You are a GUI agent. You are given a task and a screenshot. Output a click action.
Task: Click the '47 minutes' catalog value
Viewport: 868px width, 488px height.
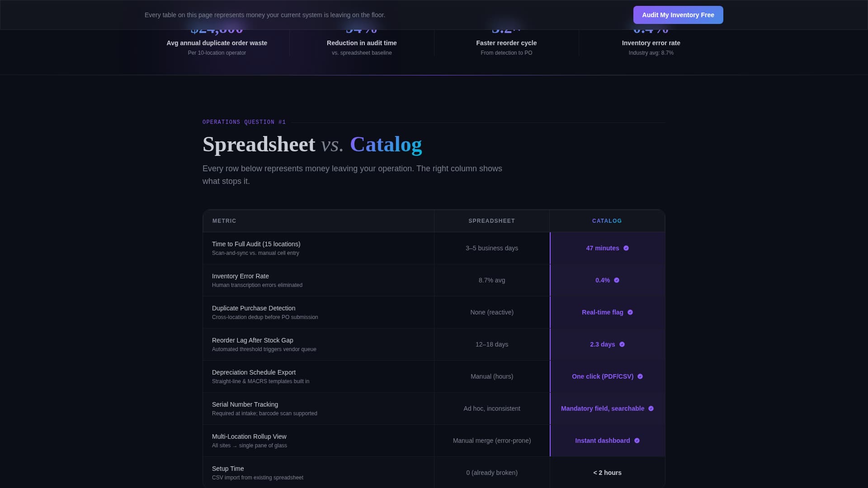(603, 248)
